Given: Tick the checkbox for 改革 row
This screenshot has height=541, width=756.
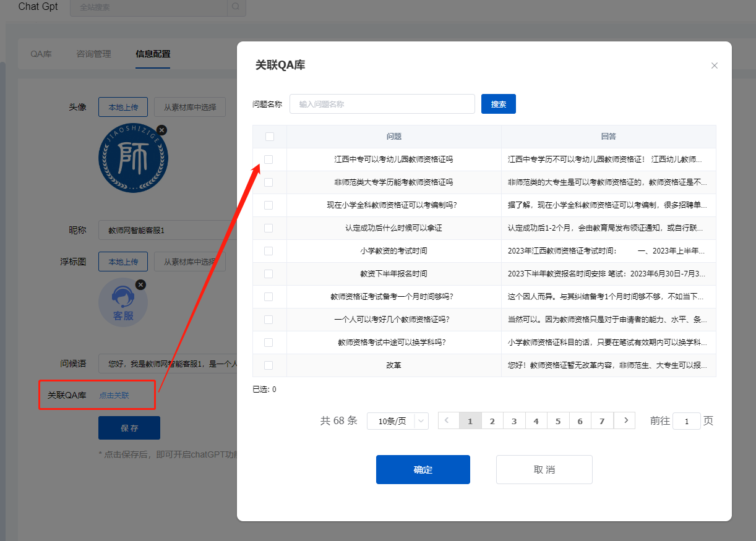Looking at the screenshot, I should 268,365.
